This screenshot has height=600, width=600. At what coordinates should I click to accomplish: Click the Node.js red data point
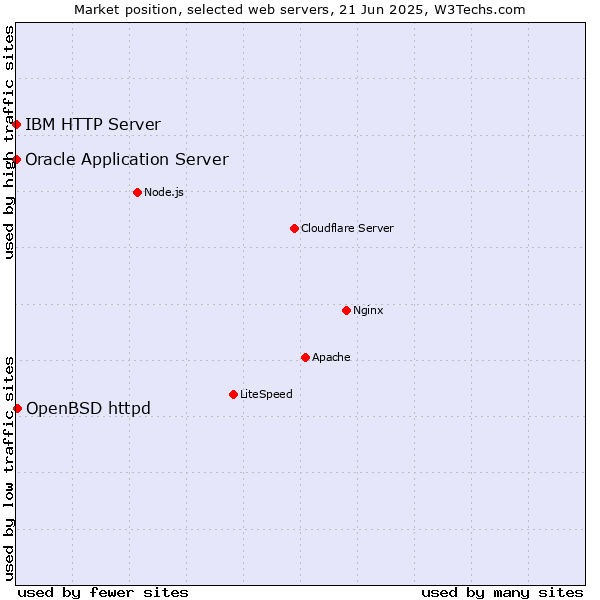137,192
